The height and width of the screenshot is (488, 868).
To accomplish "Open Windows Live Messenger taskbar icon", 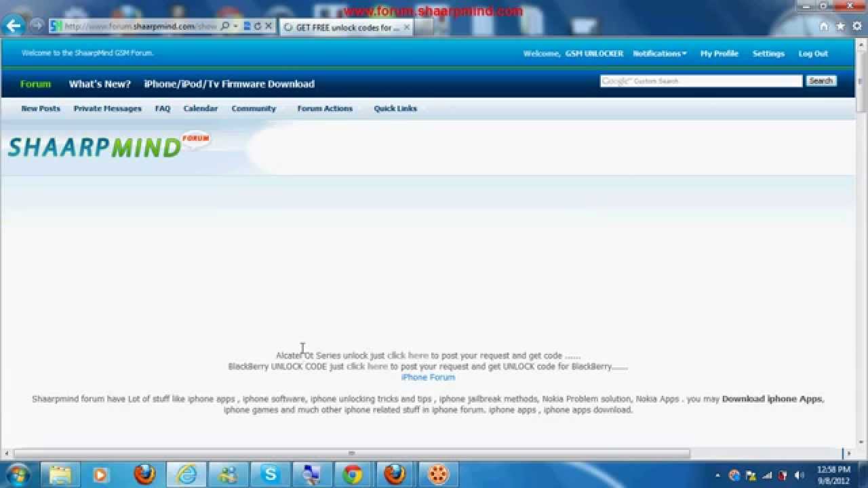I will click(x=228, y=474).
